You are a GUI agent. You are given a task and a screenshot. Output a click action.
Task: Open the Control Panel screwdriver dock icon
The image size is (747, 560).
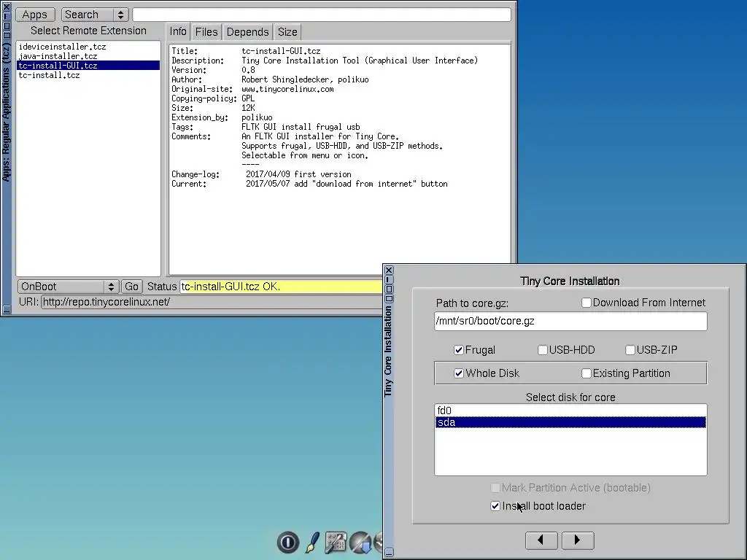336,542
